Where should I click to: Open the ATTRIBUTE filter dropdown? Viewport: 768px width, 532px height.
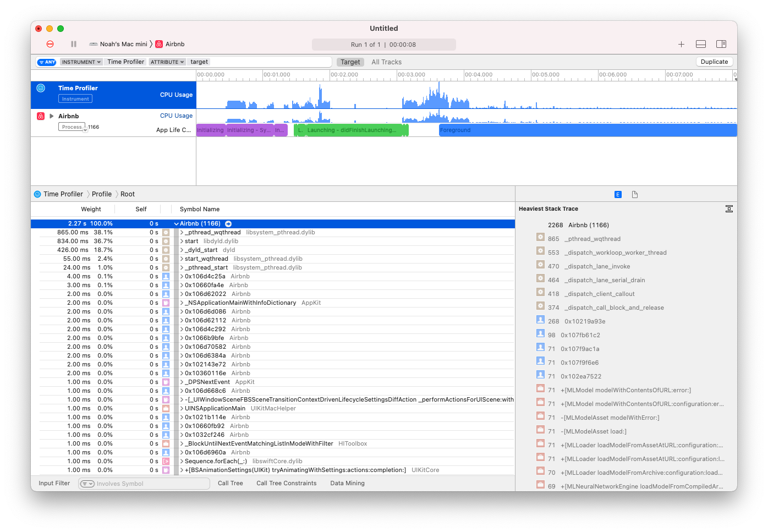(x=167, y=62)
